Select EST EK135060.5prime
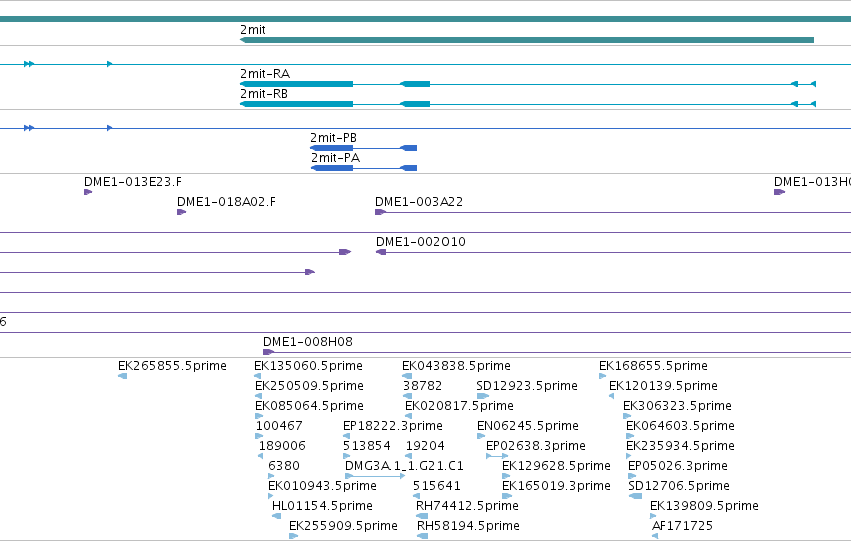This screenshot has width=851, height=541. coord(308,366)
